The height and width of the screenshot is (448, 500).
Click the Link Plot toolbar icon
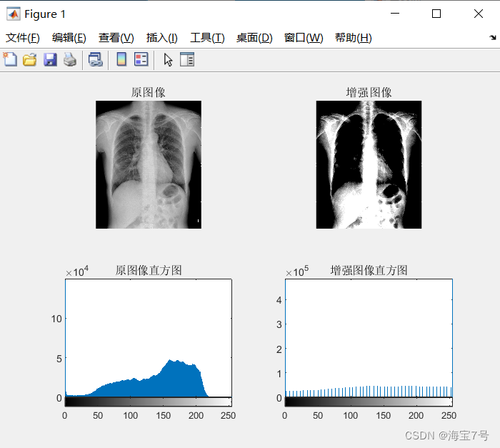(95, 60)
